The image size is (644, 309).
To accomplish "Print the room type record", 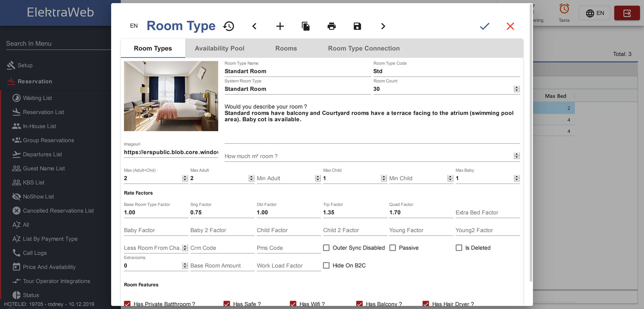I will [x=332, y=26].
